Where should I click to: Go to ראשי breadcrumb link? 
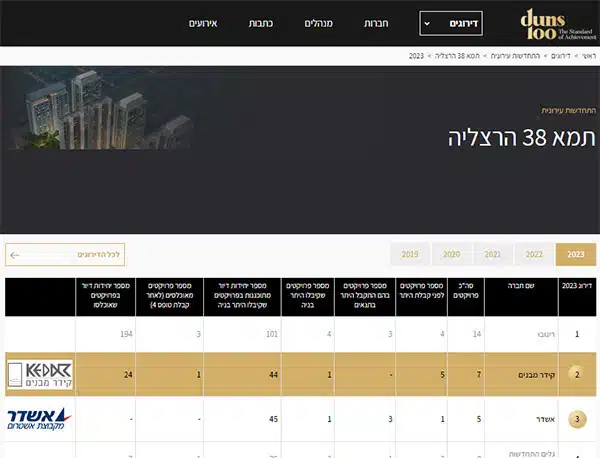point(589,56)
